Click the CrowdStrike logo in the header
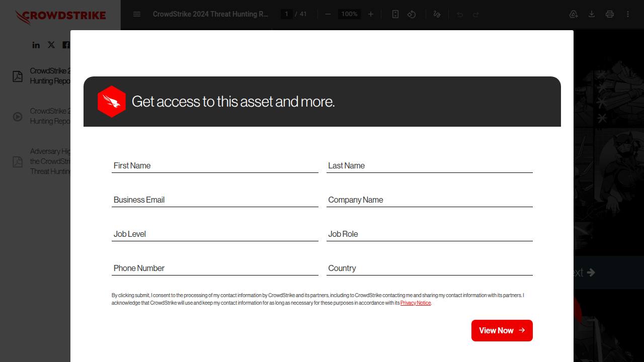The width and height of the screenshot is (644, 362). coord(60,17)
